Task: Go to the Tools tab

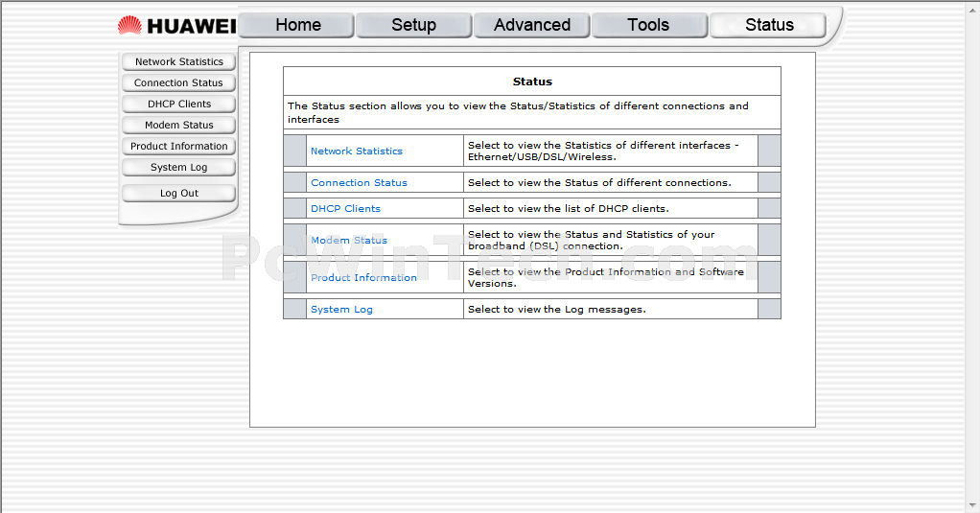Action: click(x=649, y=26)
